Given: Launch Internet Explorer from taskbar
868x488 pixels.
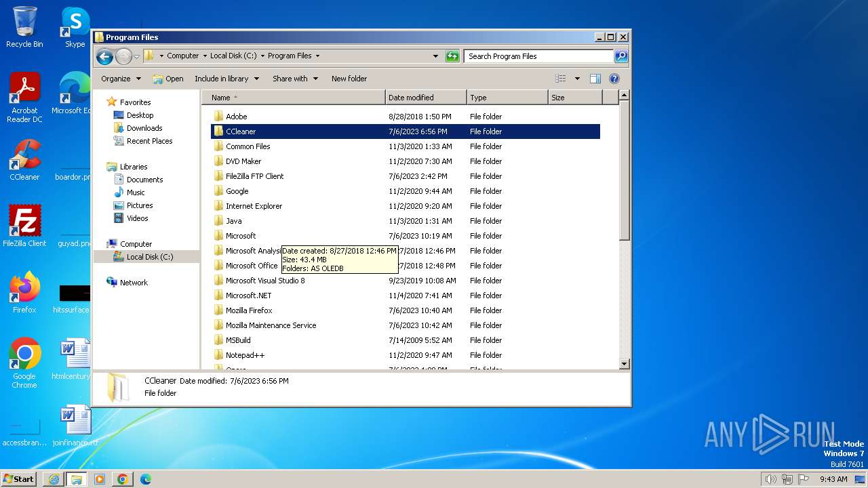Looking at the screenshot, I should click(x=54, y=479).
